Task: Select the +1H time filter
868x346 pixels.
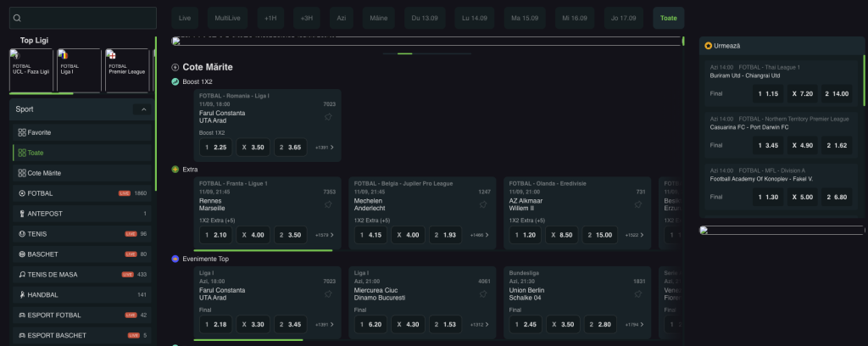Action: 270,18
